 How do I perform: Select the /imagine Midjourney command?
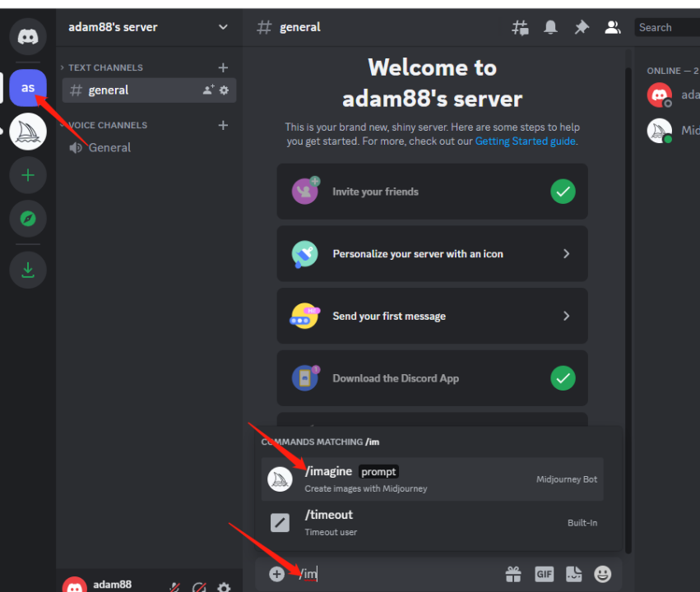432,479
